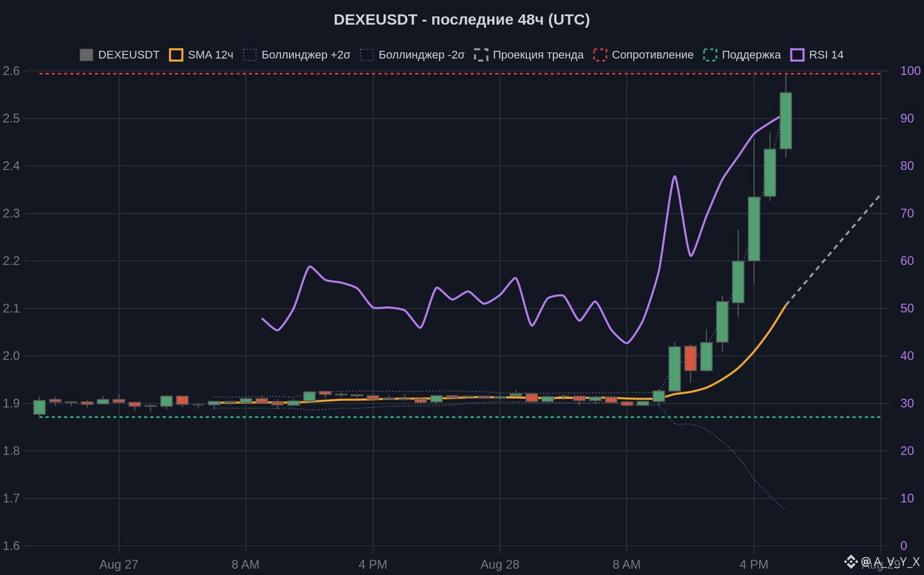This screenshot has height=575, width=924.
Task: Click the 2.2 price axis label
Action: [11, 261]
